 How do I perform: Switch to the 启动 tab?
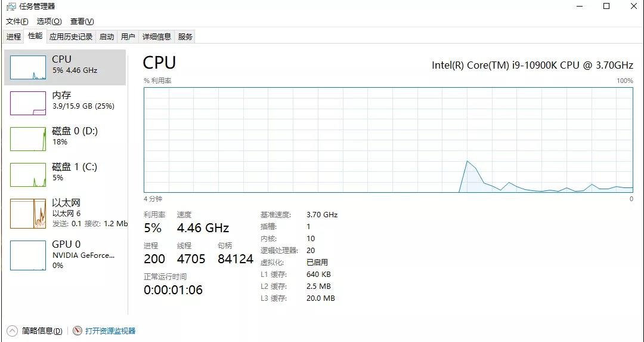coord(107,37)
